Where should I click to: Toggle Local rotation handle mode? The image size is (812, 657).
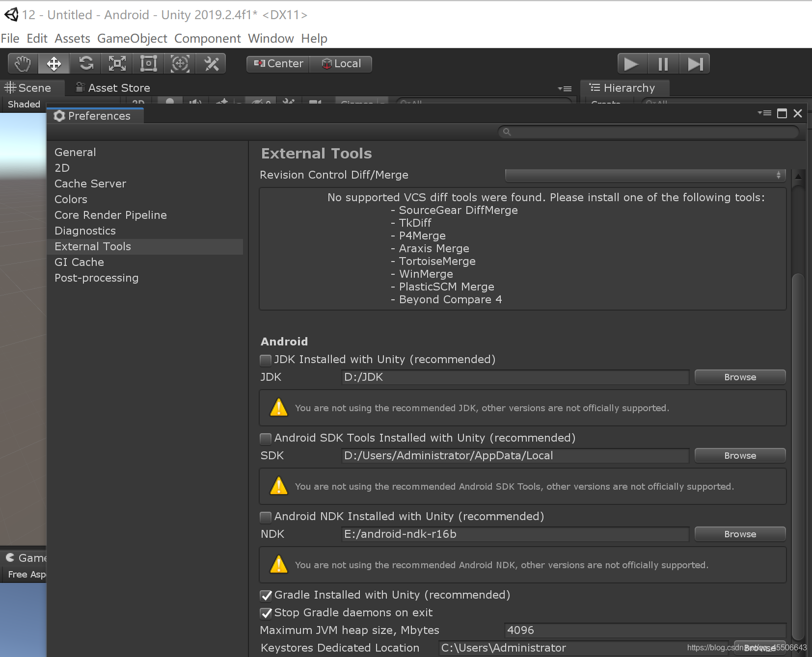point(341,64)
